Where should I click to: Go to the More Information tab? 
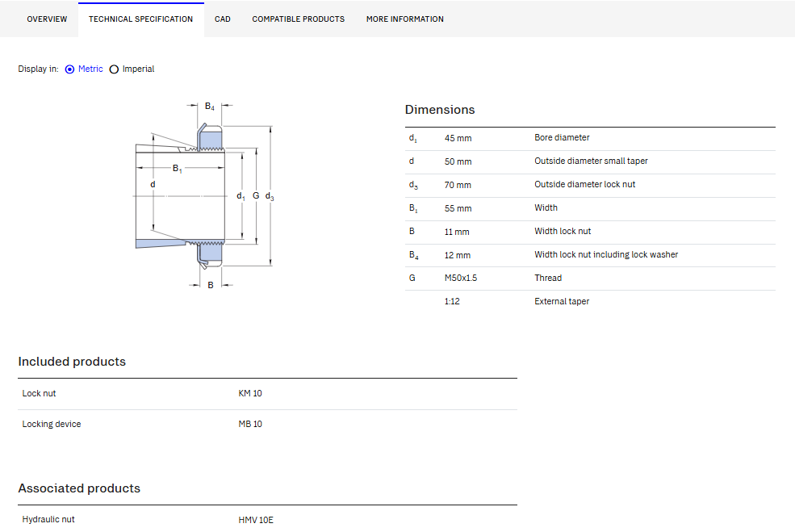click(x=404, y=19)
